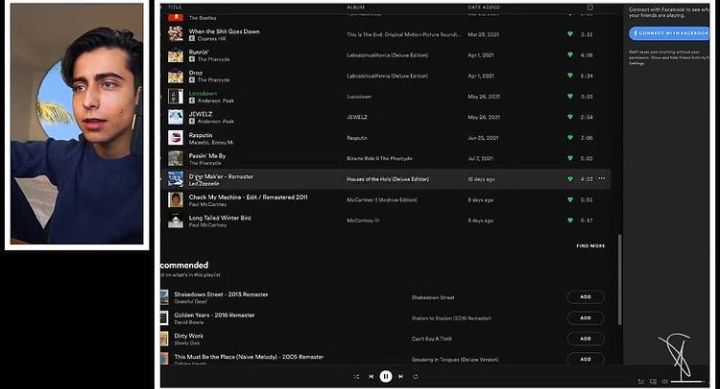This screenshot has width=720, height=389.
Task: Toggle shuffle in the playback bar
Action: [356, 377]
